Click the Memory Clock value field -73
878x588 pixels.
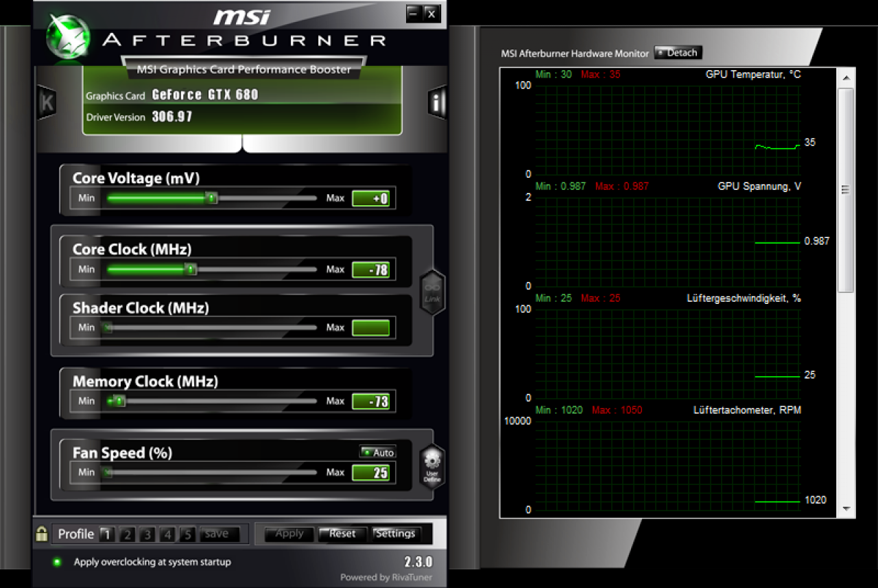(371, 401)
